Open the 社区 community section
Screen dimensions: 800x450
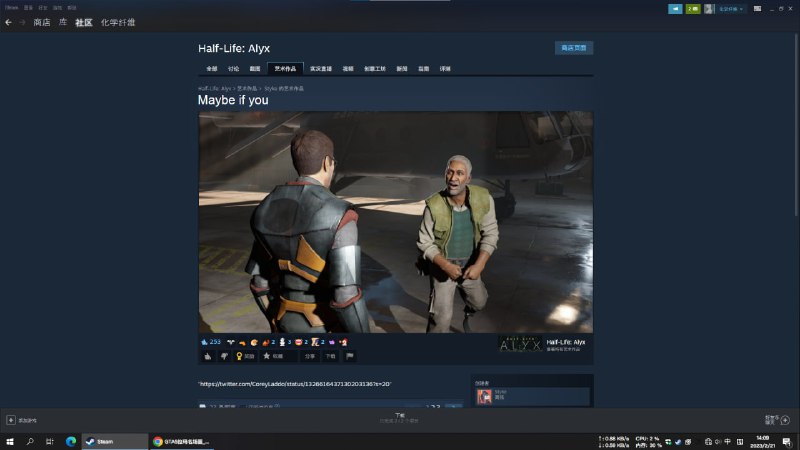pyautogui.click(x=84, y=22)
